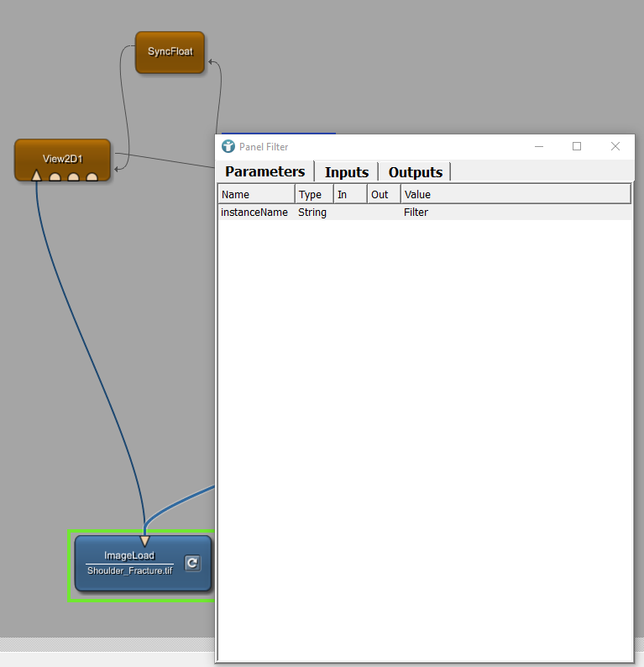This screenshot has width=644, height=667.
Task: Click the View2D1 triangle input connector
Action: pos(36,176)
